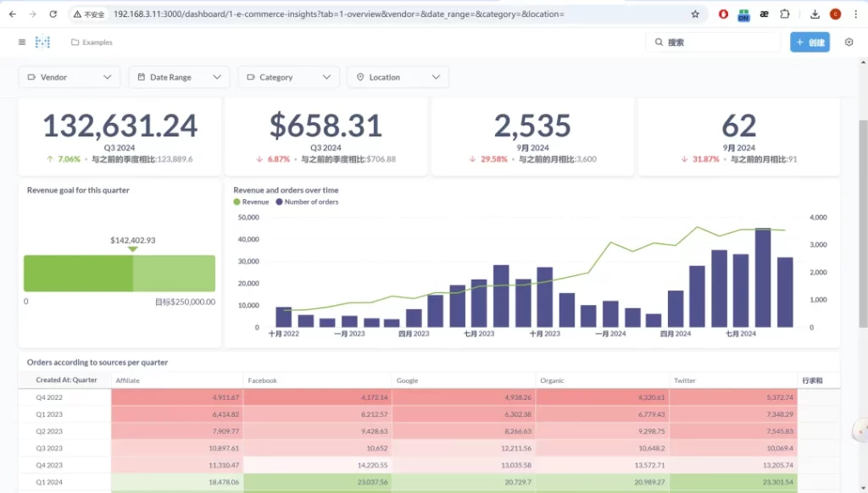This screenshot has height=493, width=868.
Task: Click the Metabase logo icon
Action: pos(42,42)
